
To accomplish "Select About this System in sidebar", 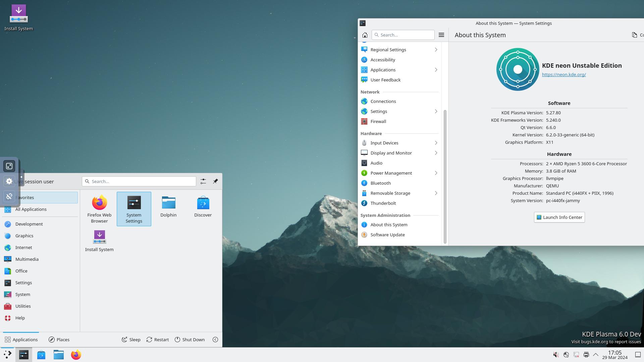I will point(399,225).
